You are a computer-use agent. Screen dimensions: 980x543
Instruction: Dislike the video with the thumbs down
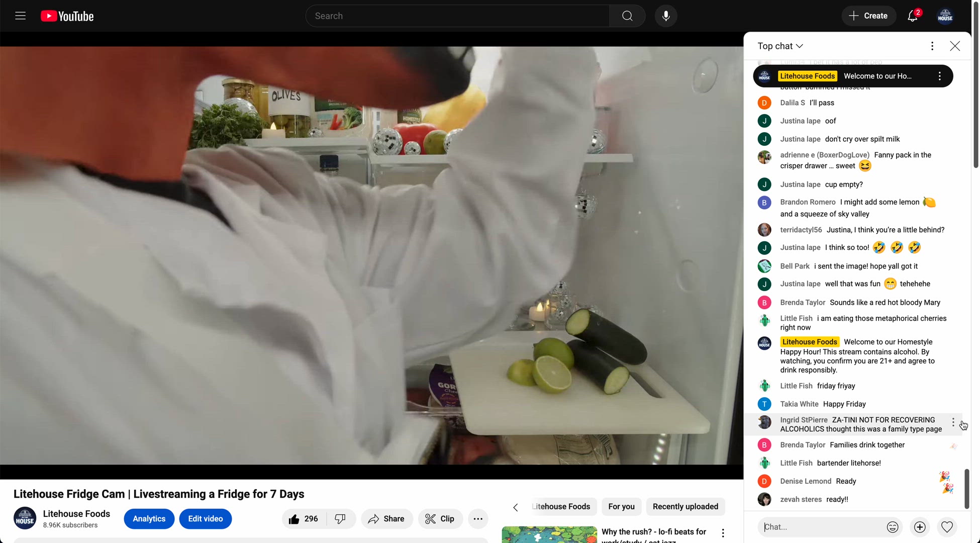click(x=340, y=518)
